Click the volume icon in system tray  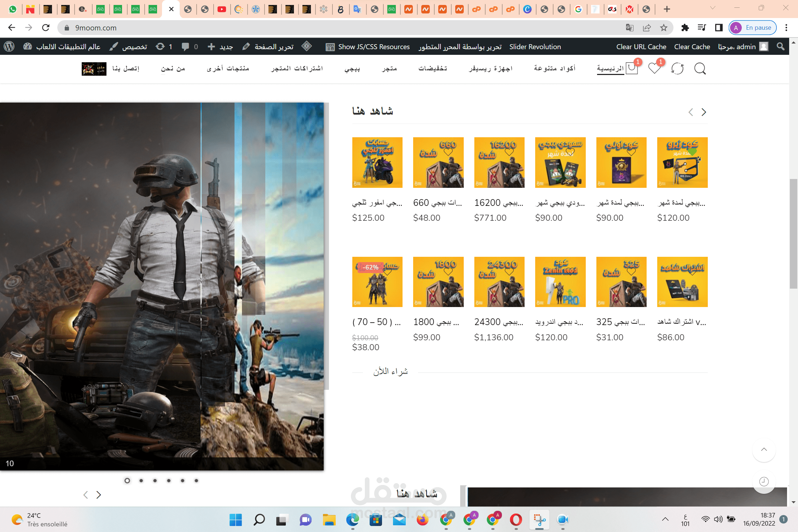point(718,519)
